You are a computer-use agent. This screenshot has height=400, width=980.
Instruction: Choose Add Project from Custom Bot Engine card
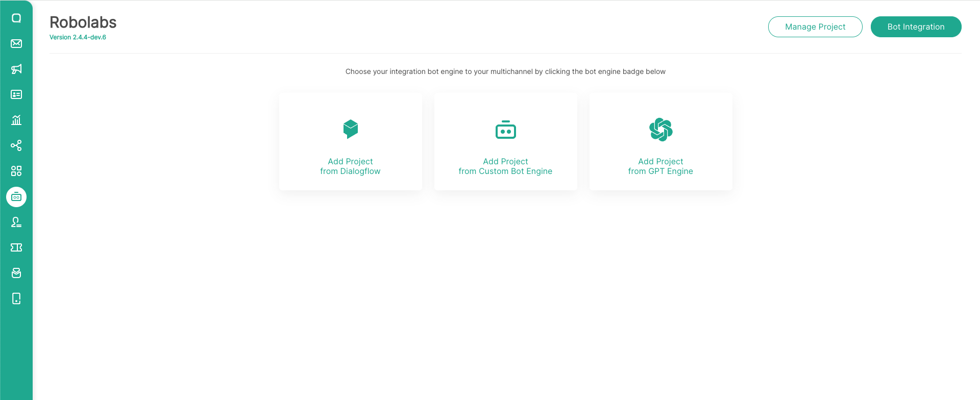point(506,141)
